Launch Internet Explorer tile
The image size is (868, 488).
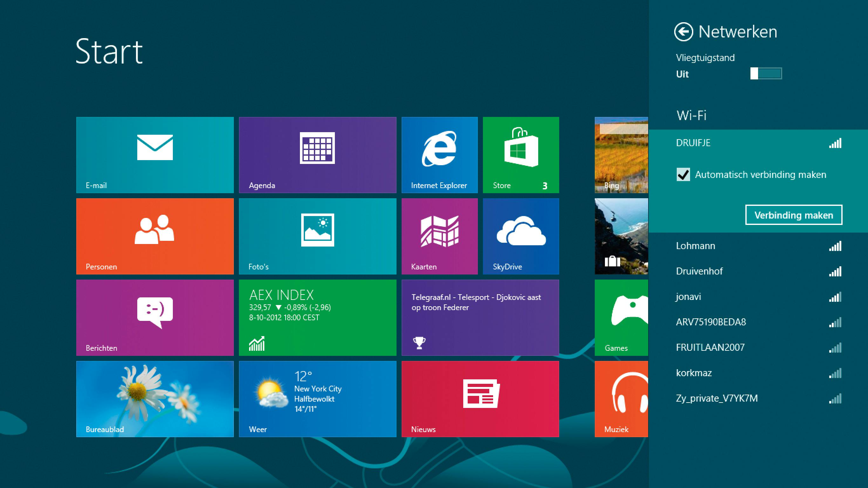pyautogui.click(x=439, y=155)
